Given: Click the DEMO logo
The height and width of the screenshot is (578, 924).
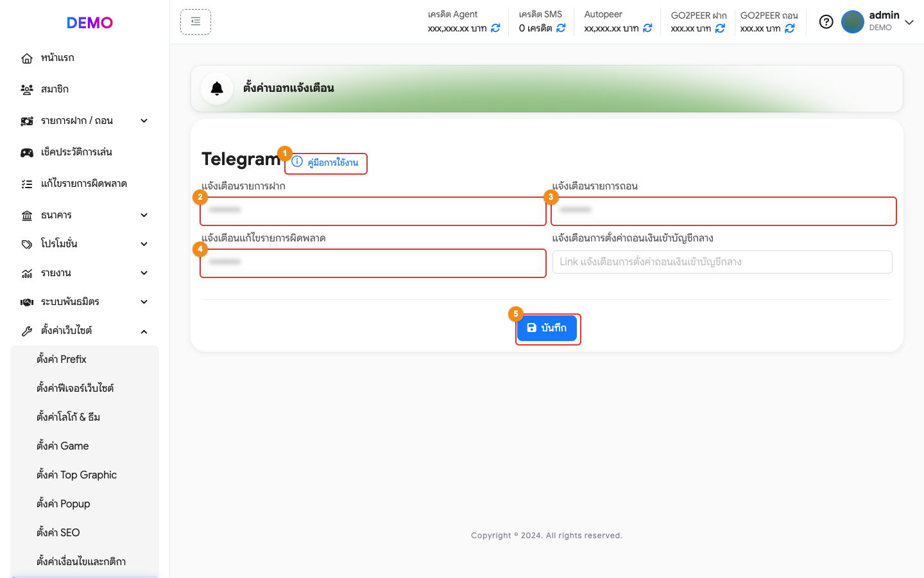Looking at the screenshot, I should (x=90, y=23).
